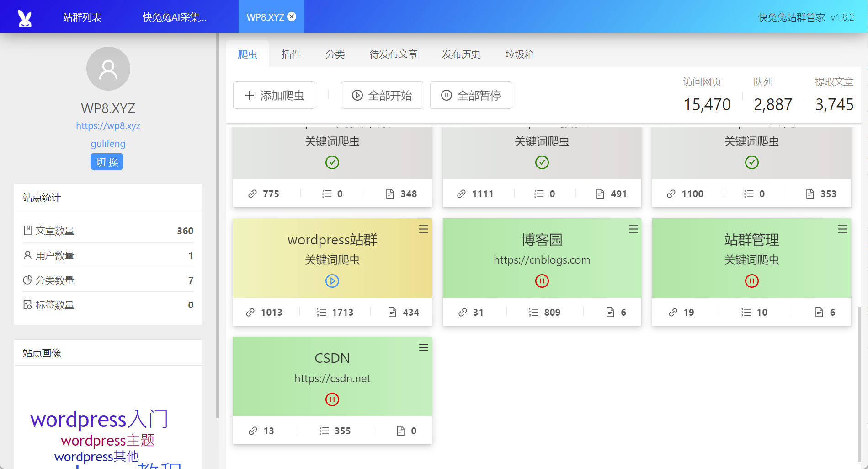This screenshot has height=469, width=868.
Task: Close the WP8.XYZ tab
Action: click(x=292, y=16)
